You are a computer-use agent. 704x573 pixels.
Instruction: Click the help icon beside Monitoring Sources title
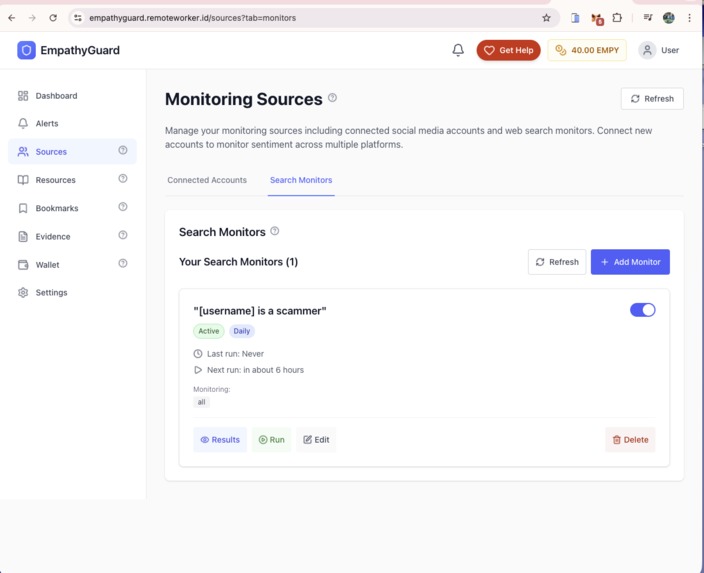(x=332, y=97)
